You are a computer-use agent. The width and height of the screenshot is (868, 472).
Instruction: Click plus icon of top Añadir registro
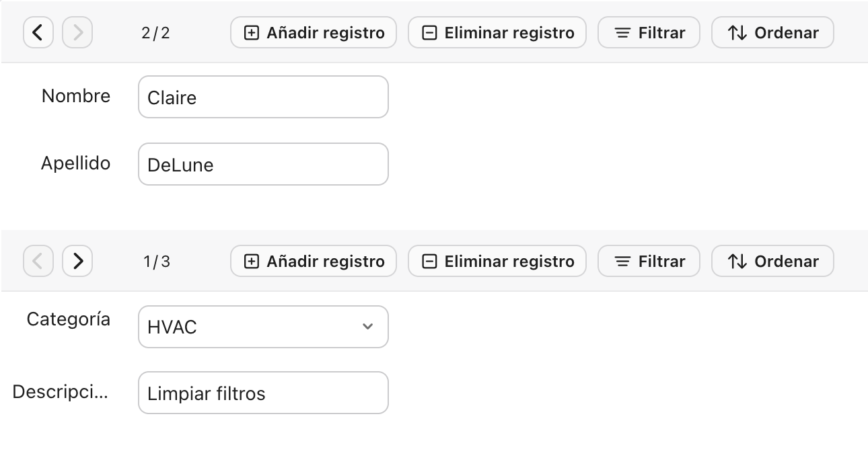251,33
